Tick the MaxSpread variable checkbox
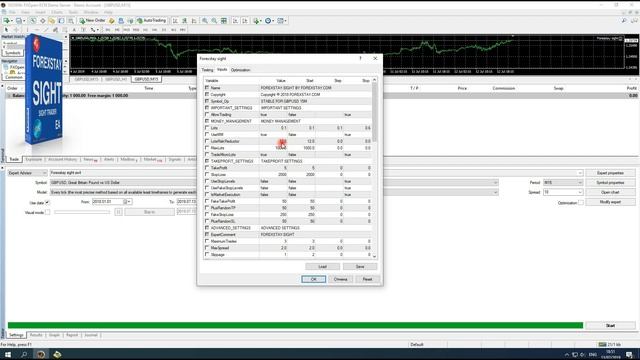This screenshot has width=640, height=360. point(207,248)
